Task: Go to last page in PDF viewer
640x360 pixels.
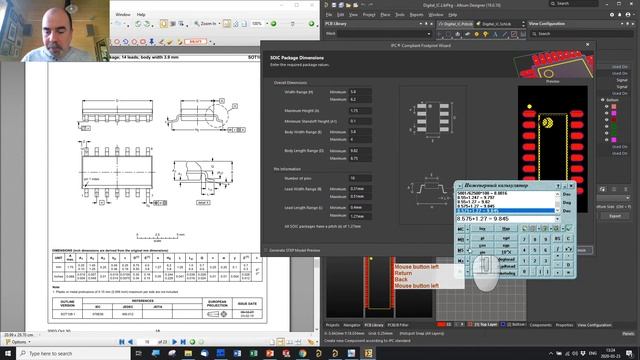Action: click(x=183, y=342)
